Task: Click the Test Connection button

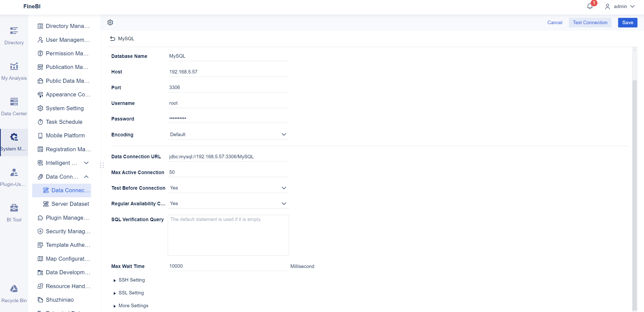Action: tap(590, 22)
